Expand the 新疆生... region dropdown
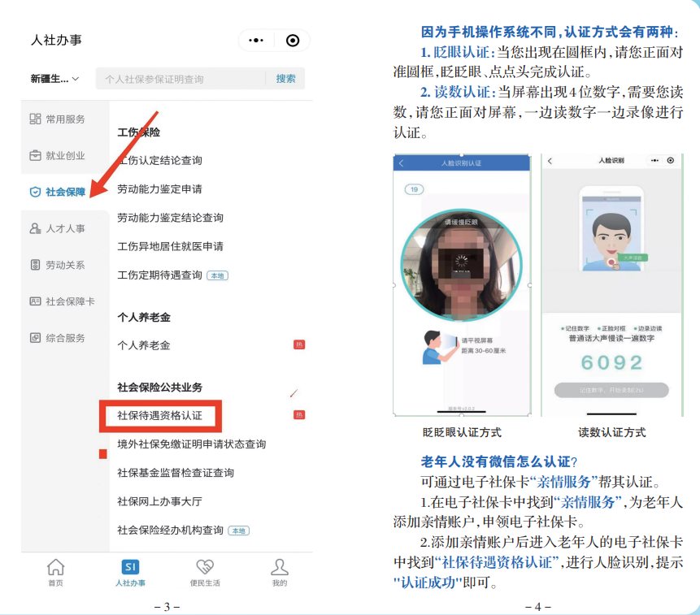This screenshot has height=615, width=700. [54, 79]
